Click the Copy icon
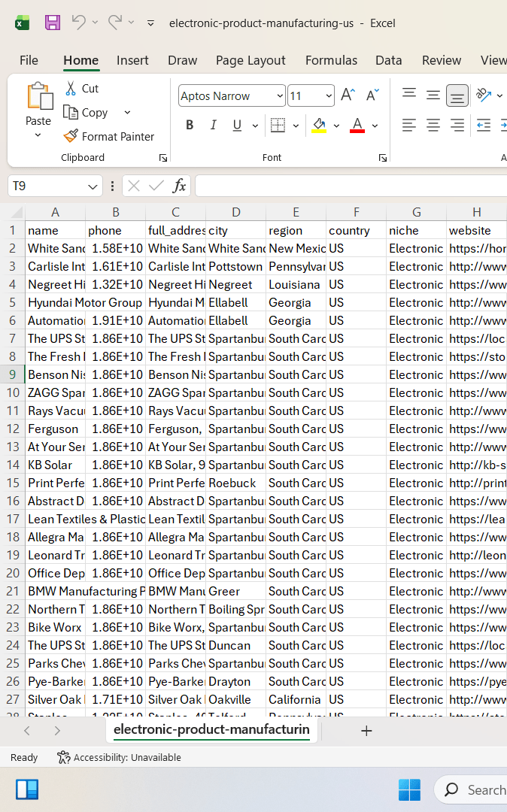The height and width of the screenshot is (812, 507). coord(71,112)
